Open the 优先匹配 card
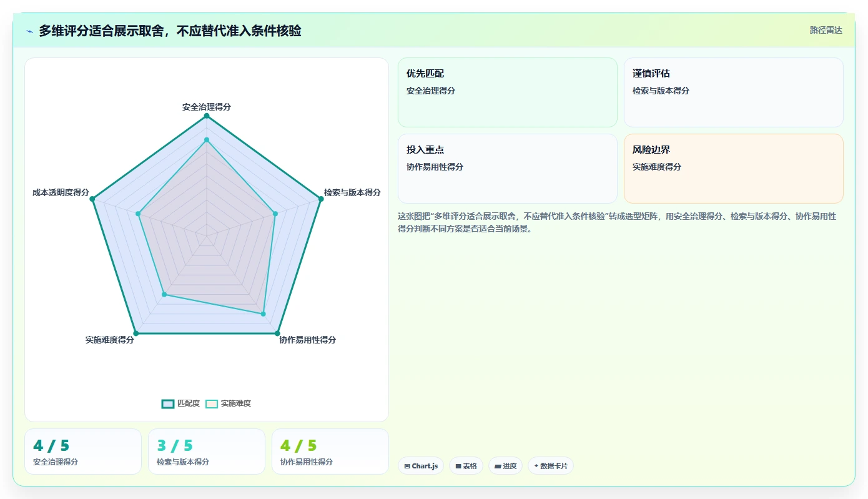 tap(508, 92)
